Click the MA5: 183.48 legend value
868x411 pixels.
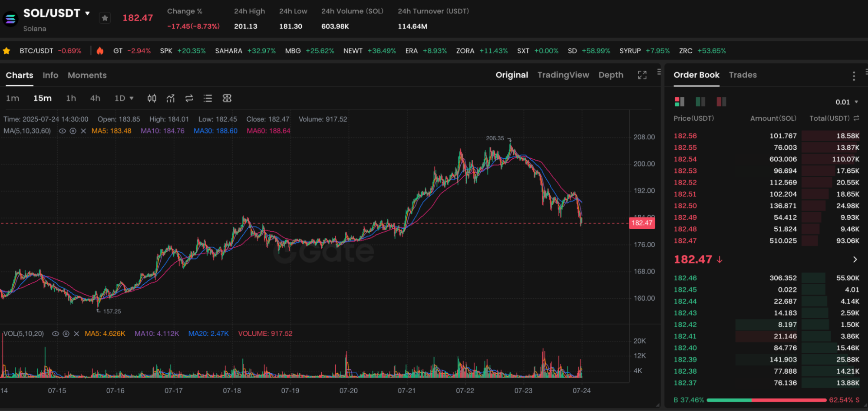pos(111,131)
